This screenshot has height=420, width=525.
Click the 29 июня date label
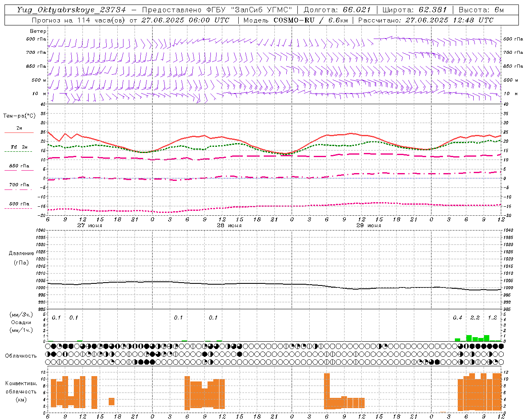click(368, 225)
